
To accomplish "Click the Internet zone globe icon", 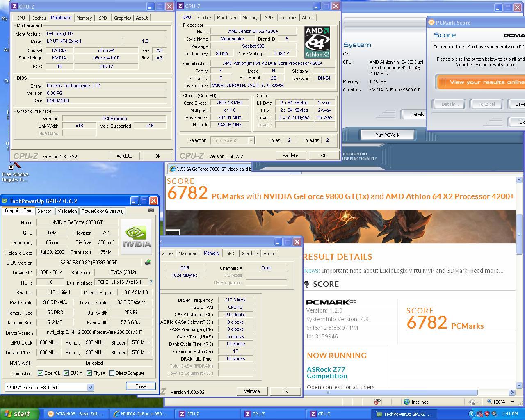I will point(406,402).
